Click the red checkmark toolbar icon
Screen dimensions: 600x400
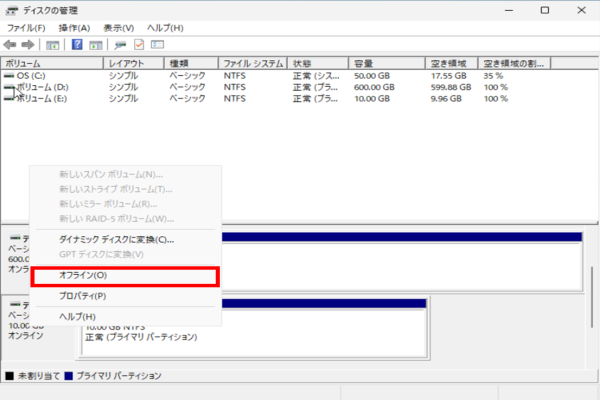139,45
